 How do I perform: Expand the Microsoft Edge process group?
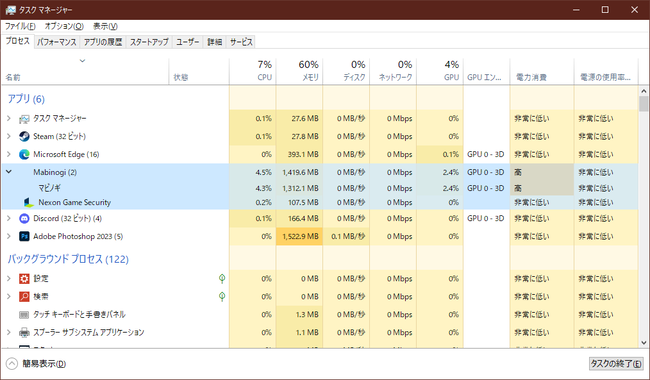(9, 154)
